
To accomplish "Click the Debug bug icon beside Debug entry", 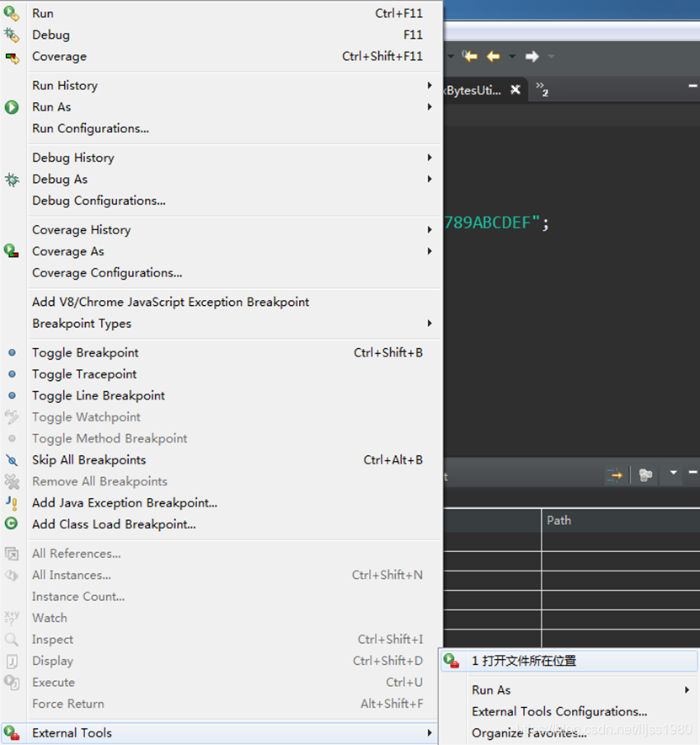I will tap(12, 35).
